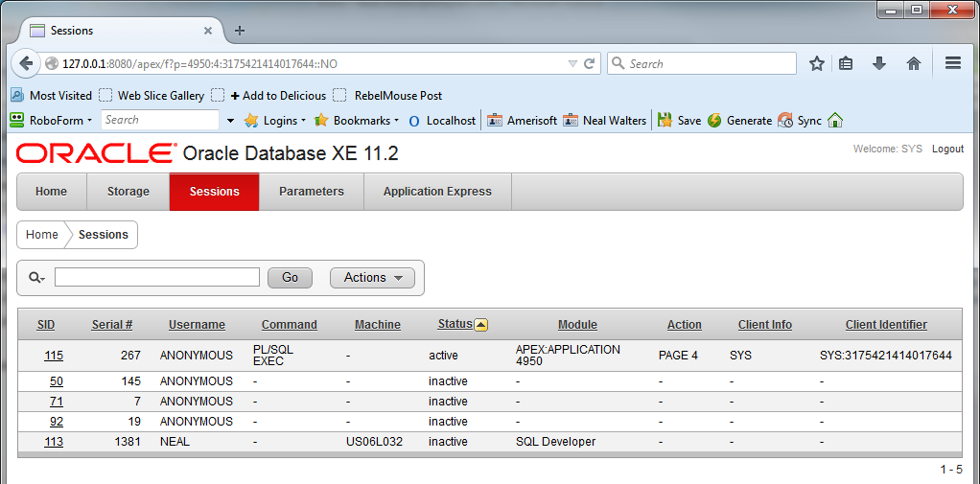Switch to the Storage tab
This screenshot has height=484, width=980.
point(128,192)
